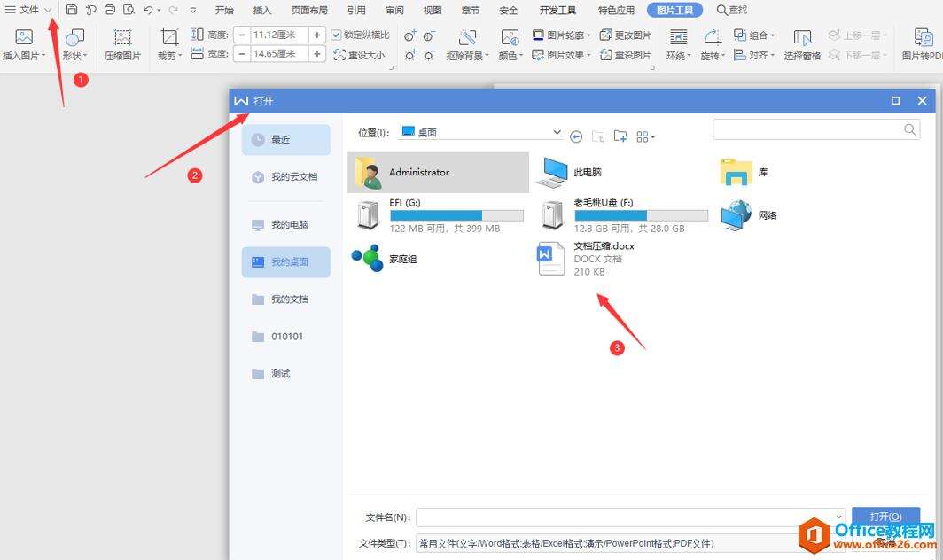
Task: Switch to the Page Layout tab
Action: [309, 11]
